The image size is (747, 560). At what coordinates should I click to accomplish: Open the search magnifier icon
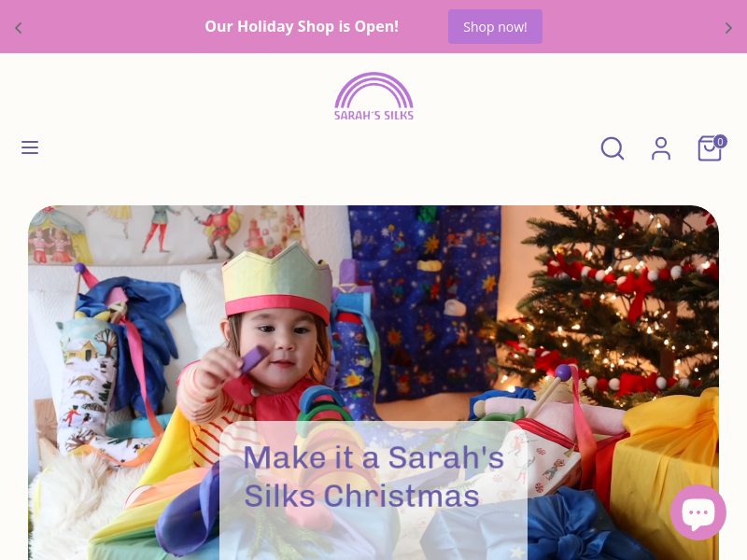pyautogui.click(x=613, y=148)
